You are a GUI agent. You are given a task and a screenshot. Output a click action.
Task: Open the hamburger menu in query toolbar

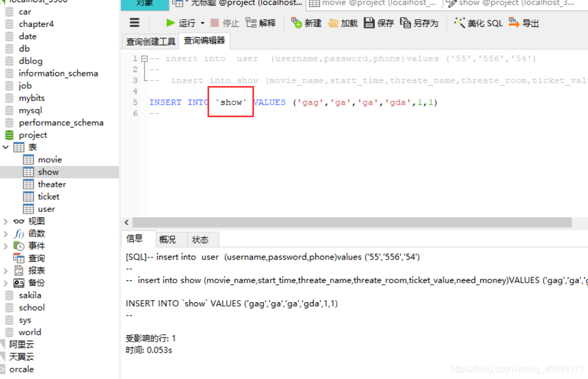(135, 23)
